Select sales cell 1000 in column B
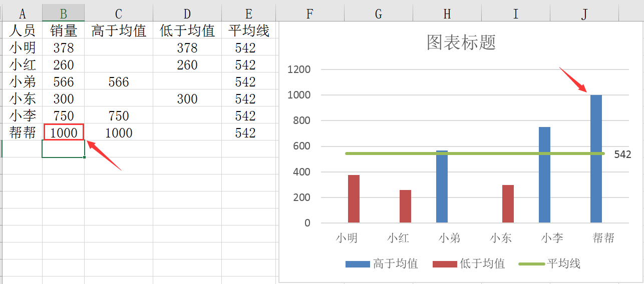 (64, 133)
